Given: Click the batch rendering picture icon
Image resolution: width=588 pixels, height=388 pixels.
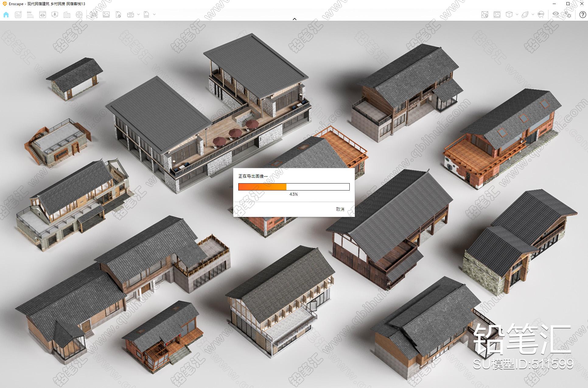Looking at the screenshot, I should click(x=106, y=15).
